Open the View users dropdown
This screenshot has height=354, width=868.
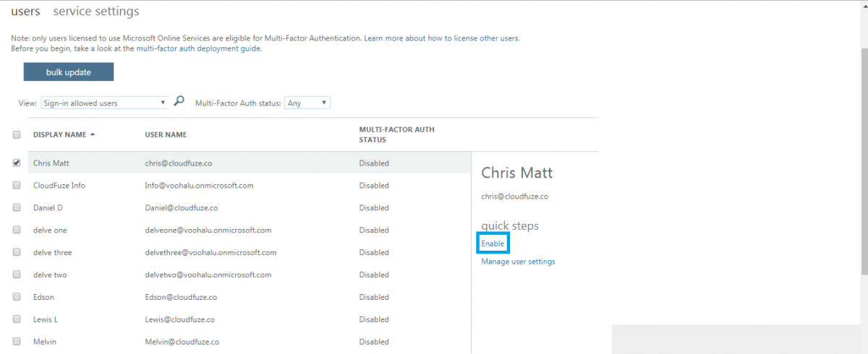pos(104,103)
